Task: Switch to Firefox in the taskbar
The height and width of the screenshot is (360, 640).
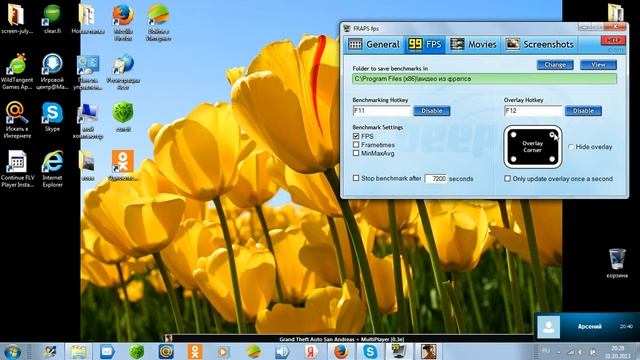Action: click(340, 352)
